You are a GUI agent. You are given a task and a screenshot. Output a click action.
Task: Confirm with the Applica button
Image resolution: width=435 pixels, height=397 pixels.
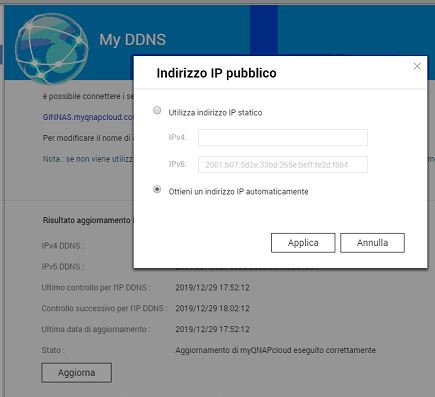click(303, 243)
